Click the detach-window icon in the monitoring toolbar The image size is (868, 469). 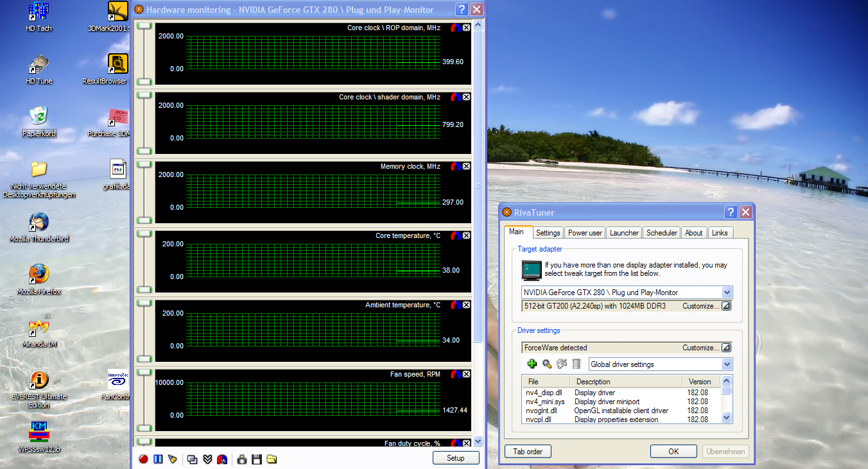click(192, 459)
